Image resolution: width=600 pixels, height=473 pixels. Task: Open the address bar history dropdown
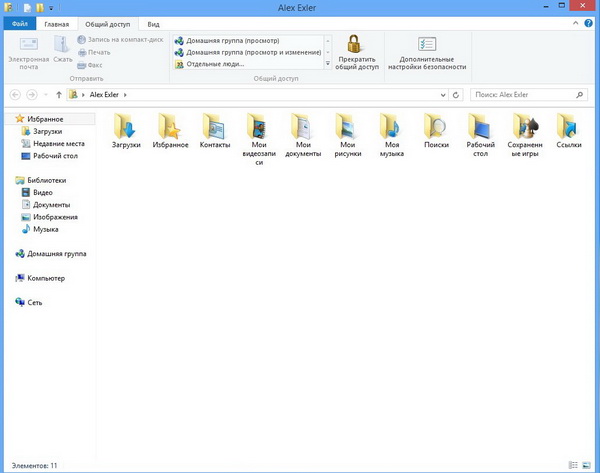[x=443, y=94]
